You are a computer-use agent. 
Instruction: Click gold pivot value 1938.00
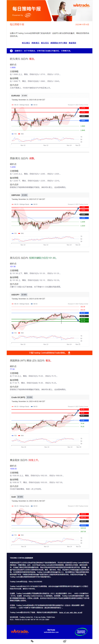click(13, 469)
